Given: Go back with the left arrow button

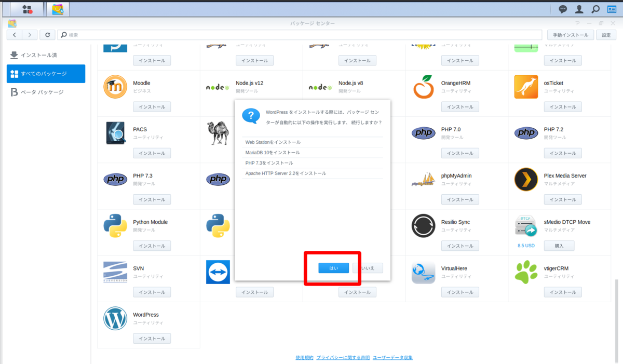Looking at the screenshot, I should tap(14, 35).
